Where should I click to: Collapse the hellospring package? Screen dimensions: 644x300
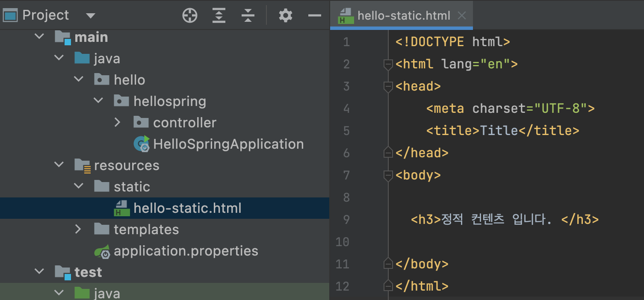(99, 101)
